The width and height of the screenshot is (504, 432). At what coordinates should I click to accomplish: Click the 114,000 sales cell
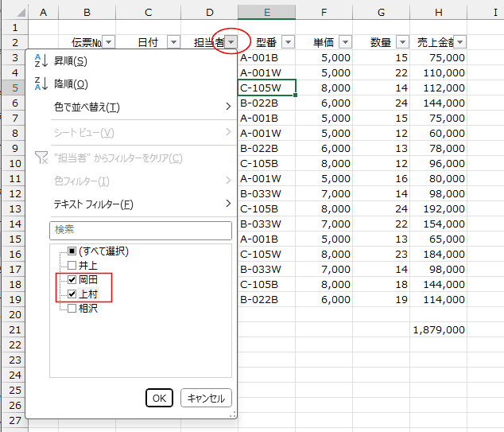(439, 299)
